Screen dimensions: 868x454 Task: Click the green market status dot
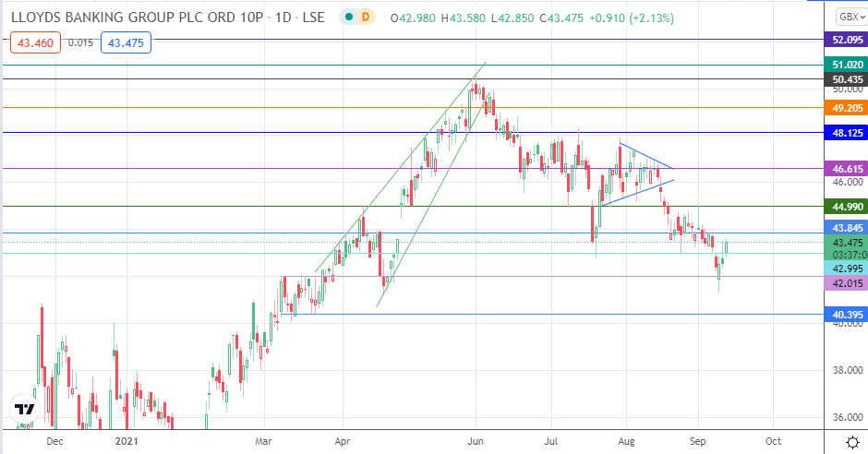click(348, 18)
